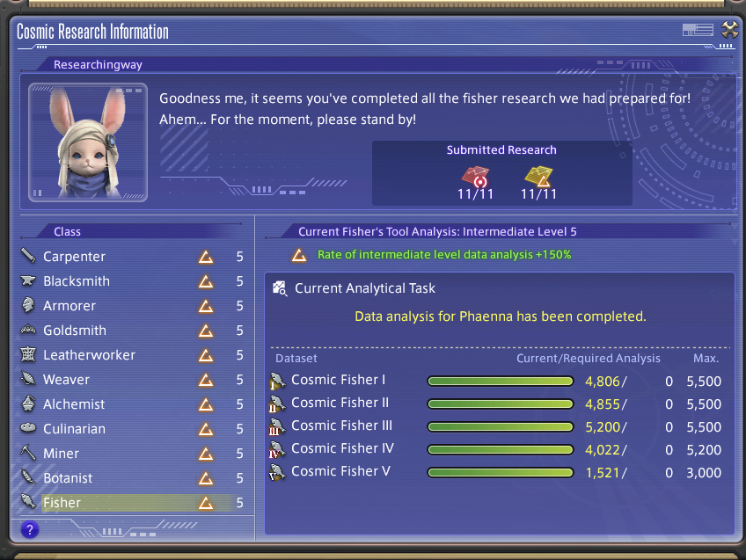Click the Cosmic Fisher III label

[341, 425]
